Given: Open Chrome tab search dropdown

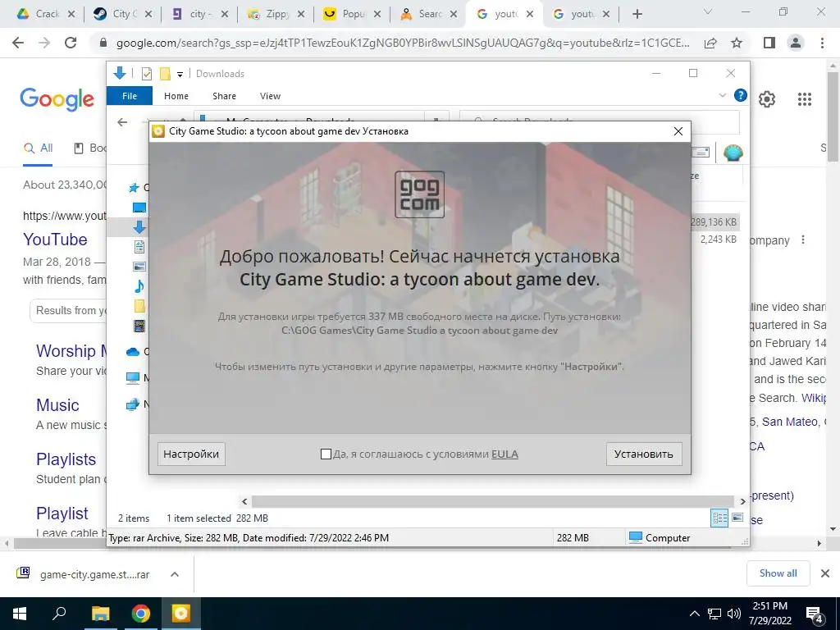Looking at the screenshot, I should click(x=708, y=11).
